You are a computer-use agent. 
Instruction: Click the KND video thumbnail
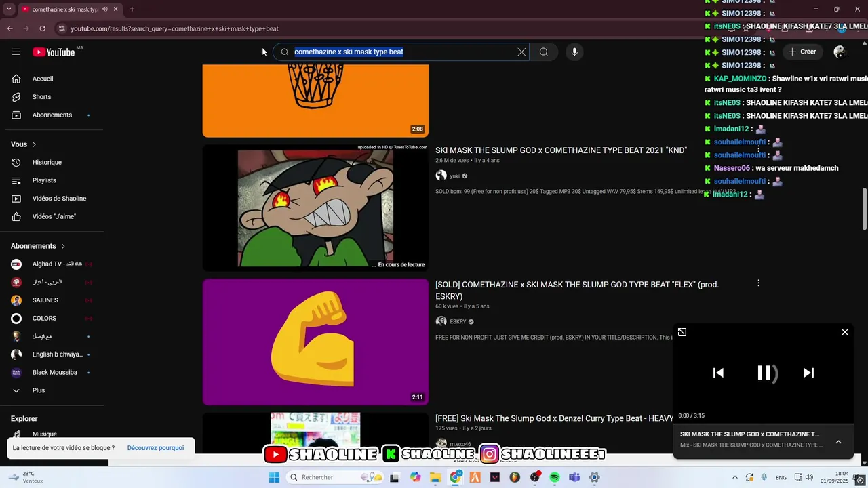click(315, 207)
